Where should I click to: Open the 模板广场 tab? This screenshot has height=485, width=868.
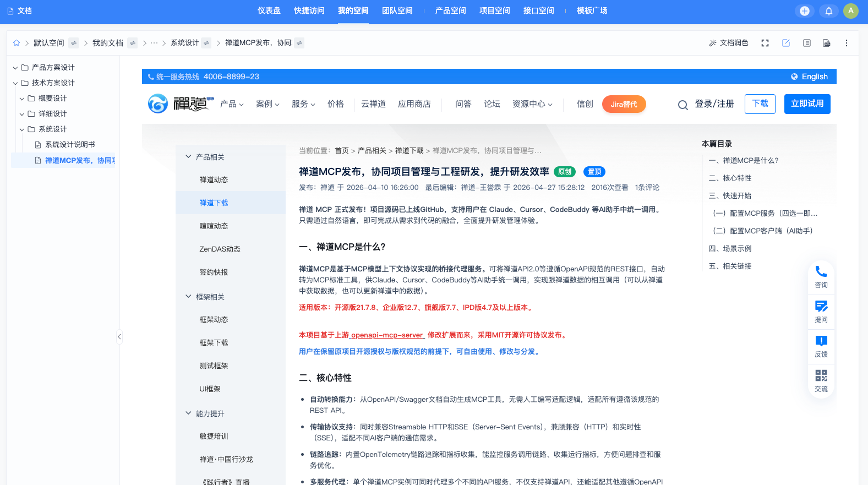pyautogui.click(x=592, y=11)
